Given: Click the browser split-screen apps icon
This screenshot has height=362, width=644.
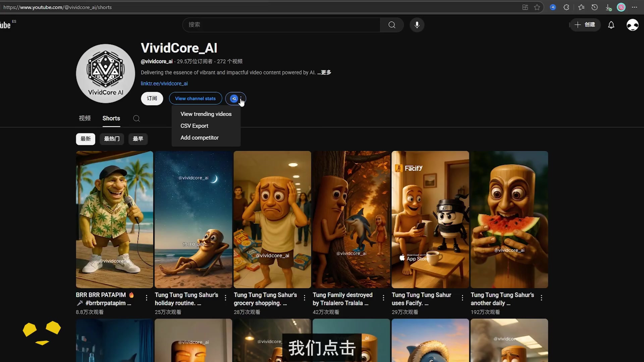Looking at the screenshot, I should click(x=525, y=7).
